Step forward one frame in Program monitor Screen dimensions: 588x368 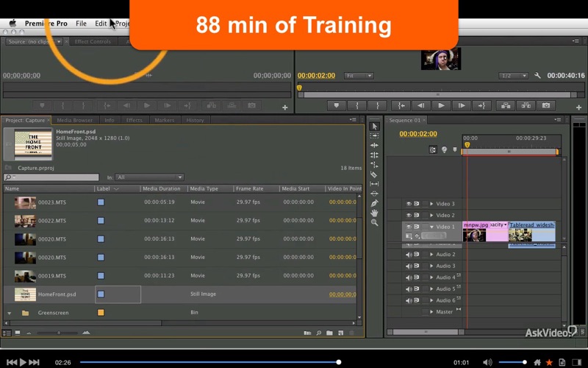point(462,106)
